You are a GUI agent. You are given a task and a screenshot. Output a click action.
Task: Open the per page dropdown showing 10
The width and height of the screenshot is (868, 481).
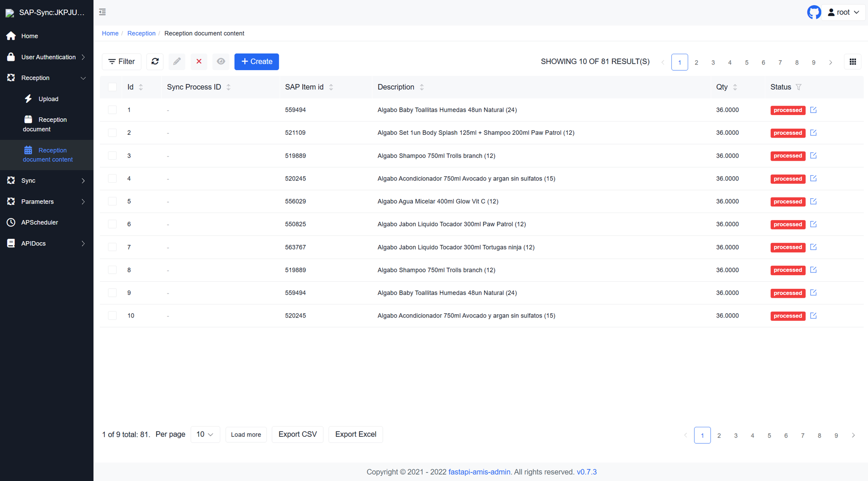click(x=205, y=434)
